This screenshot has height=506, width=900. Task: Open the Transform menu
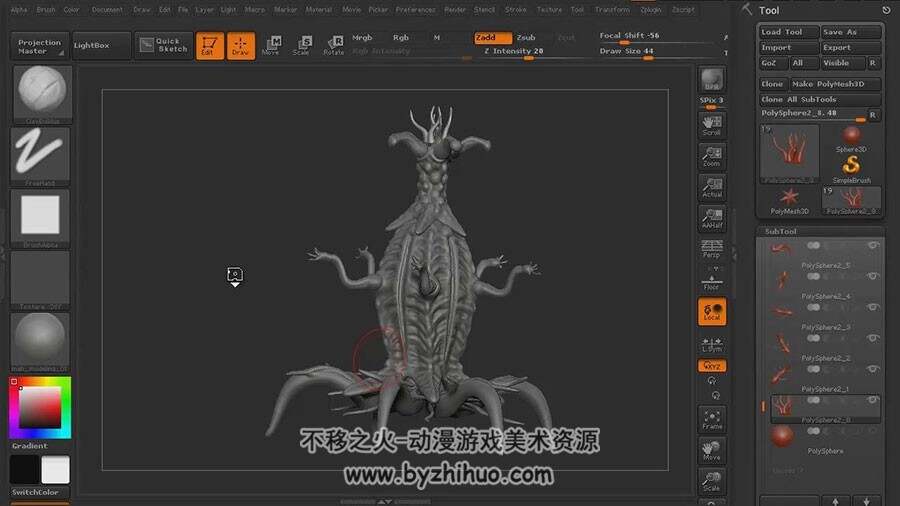point(612,9)
